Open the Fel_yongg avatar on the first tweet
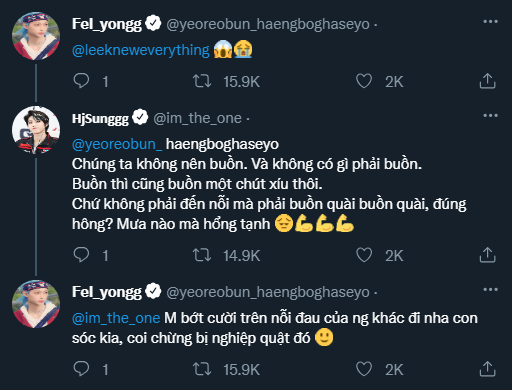Screen dimensions: 512x390 [x=36, y=36]
